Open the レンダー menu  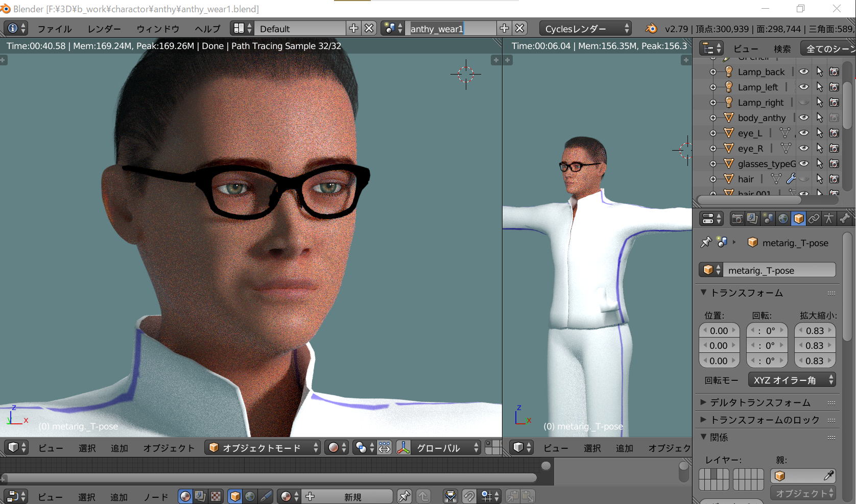[104, 29]
